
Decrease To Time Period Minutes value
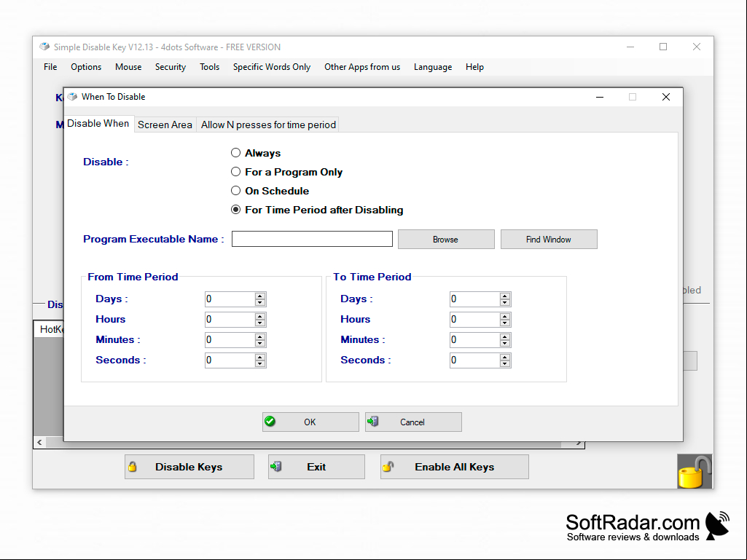(x=505, y=343)
